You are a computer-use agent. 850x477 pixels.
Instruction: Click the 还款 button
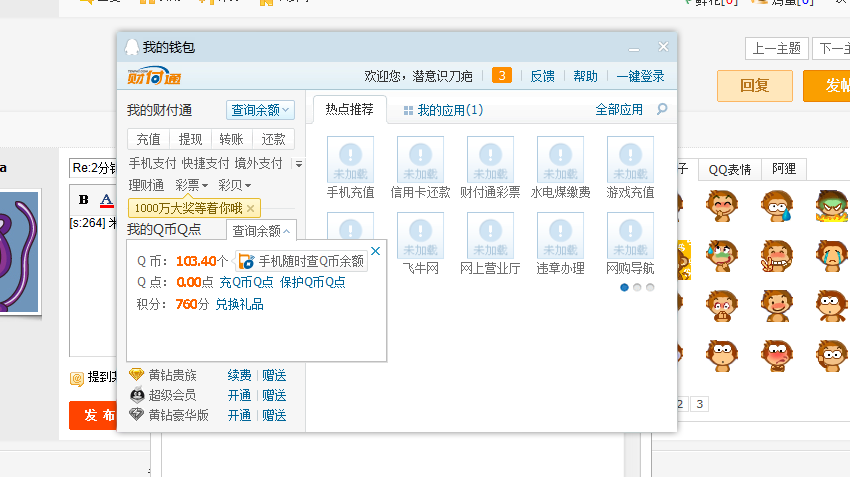tap(273, 139)
